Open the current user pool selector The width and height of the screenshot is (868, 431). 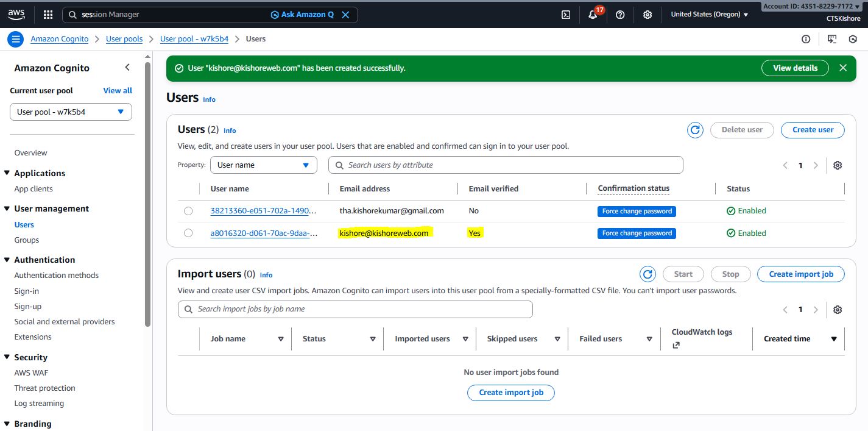[x=71, y=112]
